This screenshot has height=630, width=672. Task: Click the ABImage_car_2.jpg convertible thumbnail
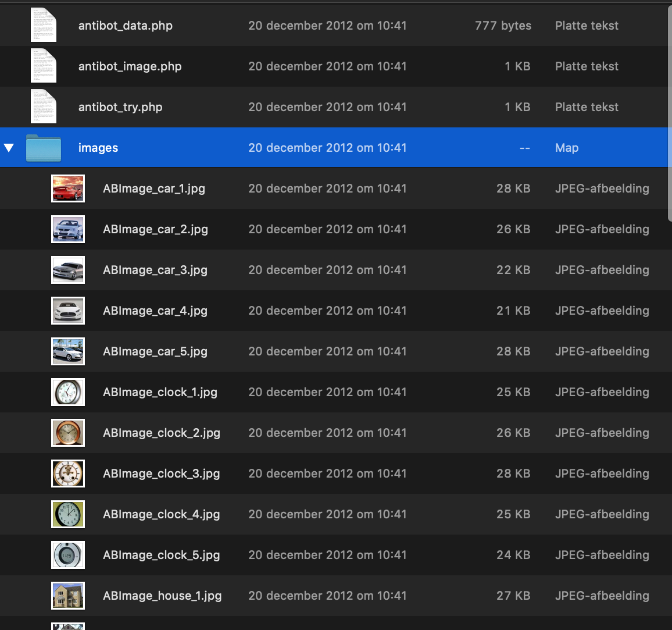(68, 229)
